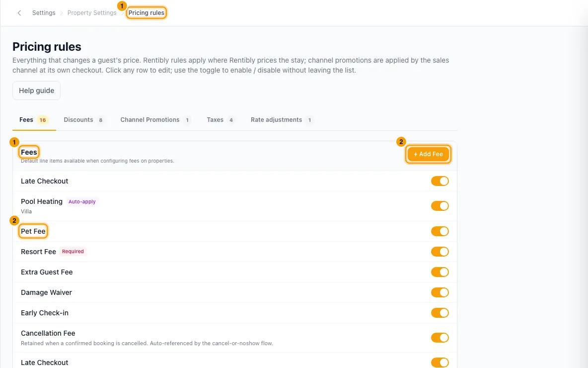Image resolution: width=588 pixels, height=368 pixels.
Task: Click the Auto-apply badge on Pool Heating
Action: click(82, 201)
